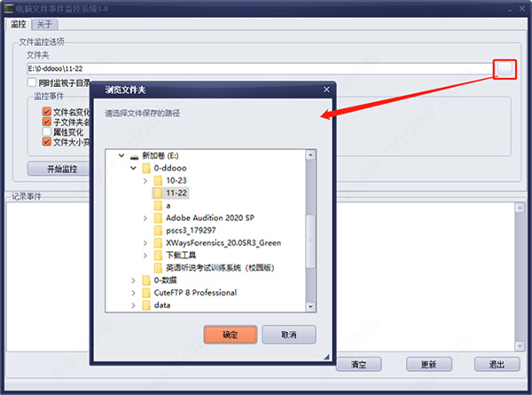
Task: Click the folder path input field
Action: 260,69
